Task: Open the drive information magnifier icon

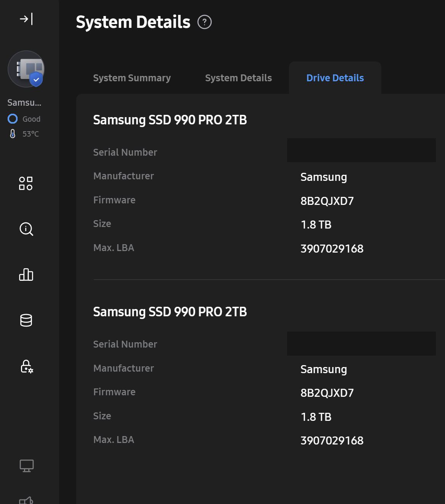Action: tap(26, 229)
